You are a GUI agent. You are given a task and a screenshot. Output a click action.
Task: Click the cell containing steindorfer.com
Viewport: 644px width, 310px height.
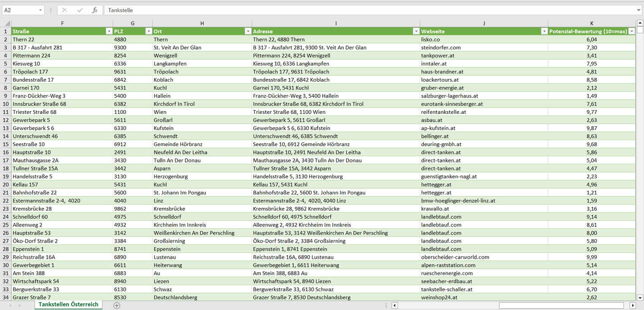tap(484, 48)
